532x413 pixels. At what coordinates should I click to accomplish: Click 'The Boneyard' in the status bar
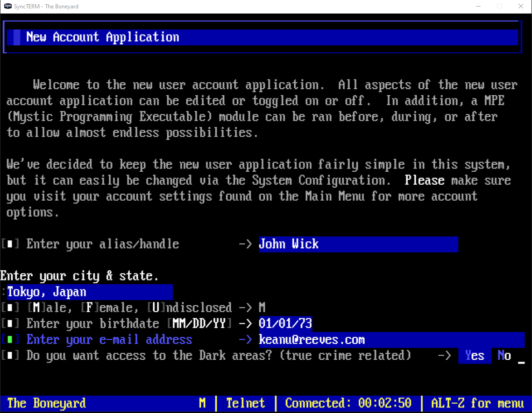(47, 404)
